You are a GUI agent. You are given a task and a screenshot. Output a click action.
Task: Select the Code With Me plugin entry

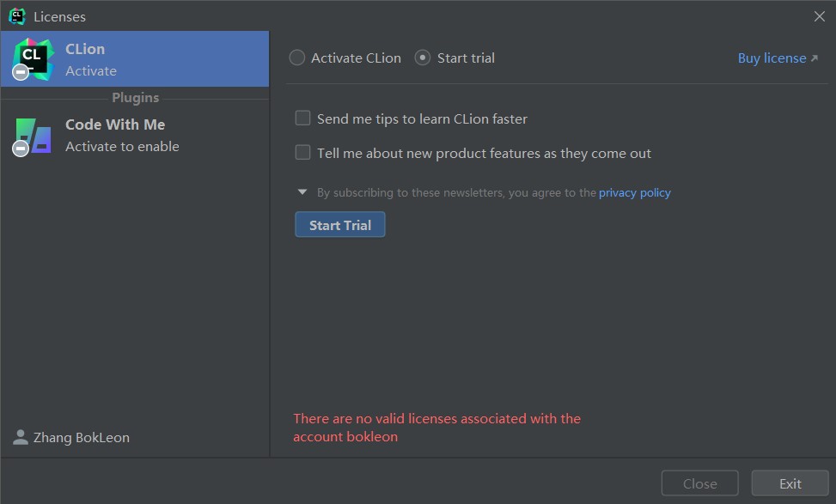[x=135, y=136]
